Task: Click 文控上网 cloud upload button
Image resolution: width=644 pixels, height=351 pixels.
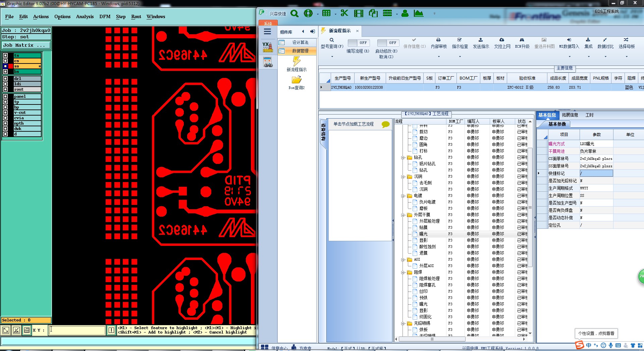Action: click(x=502, y=43)
